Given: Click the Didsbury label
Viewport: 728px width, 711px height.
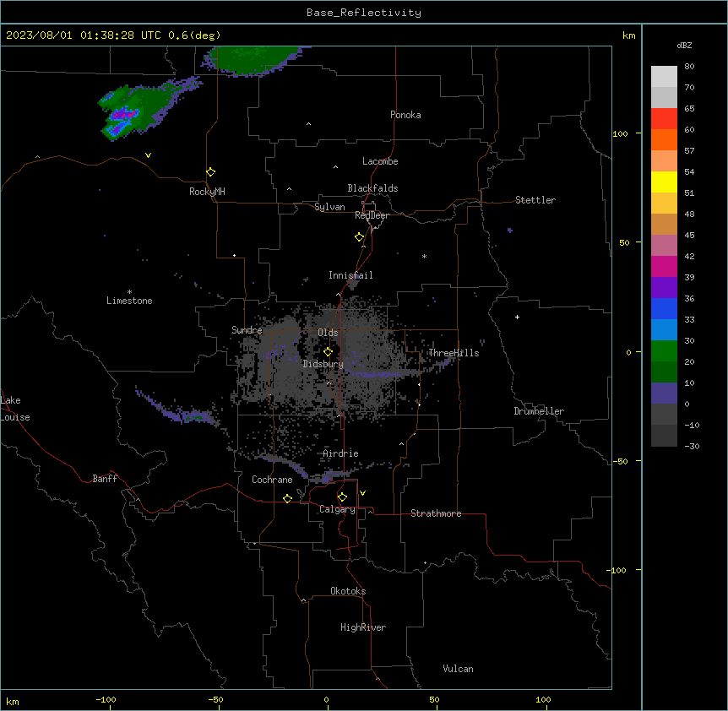Looking at the screenshot, I should pos(323,364).
